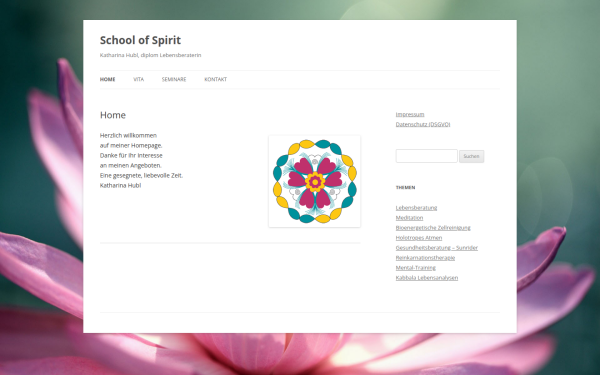The image size is (600, 375).
Task: Open the Meditation topic link
Action: click(409, 217)
